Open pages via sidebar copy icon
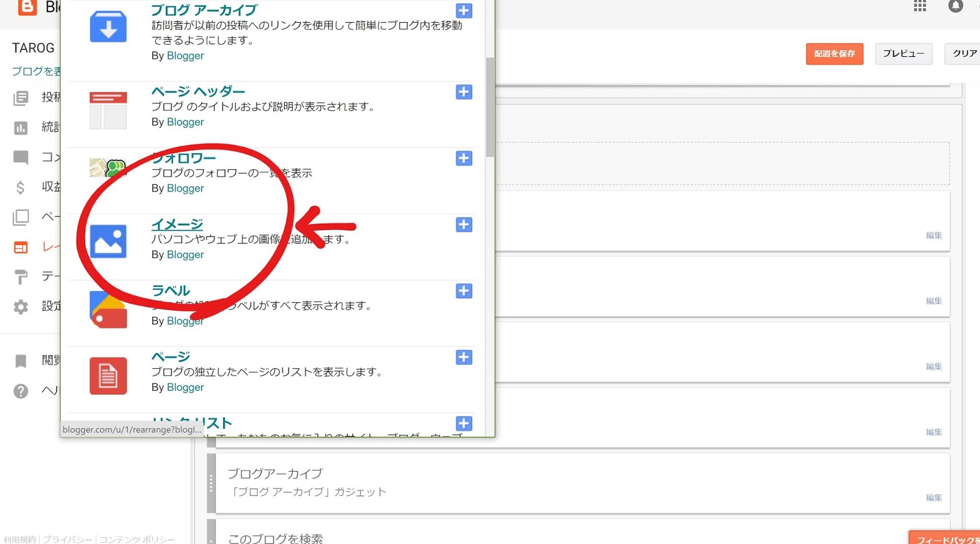 pos(21,217)
